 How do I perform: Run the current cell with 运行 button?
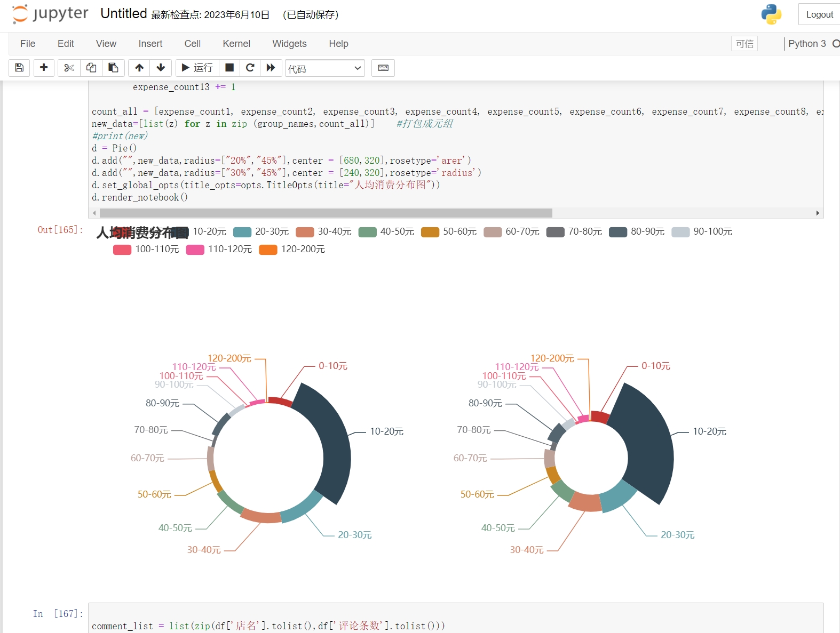[197, 68]
